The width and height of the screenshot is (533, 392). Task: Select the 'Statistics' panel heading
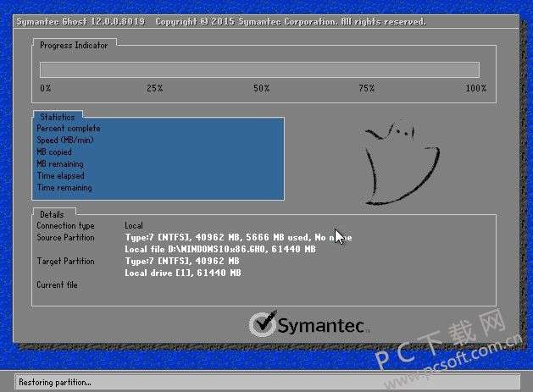click(x=58, y=117)
